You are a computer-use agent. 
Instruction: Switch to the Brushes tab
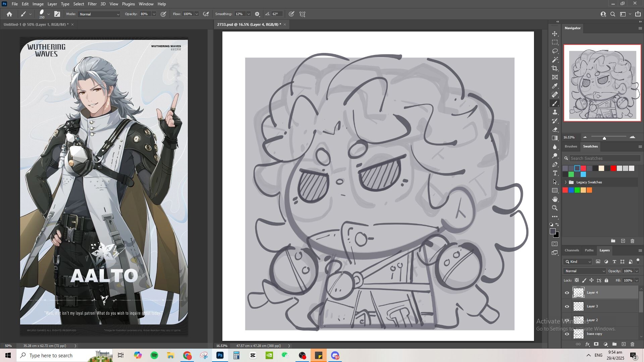tap(571, 146)
